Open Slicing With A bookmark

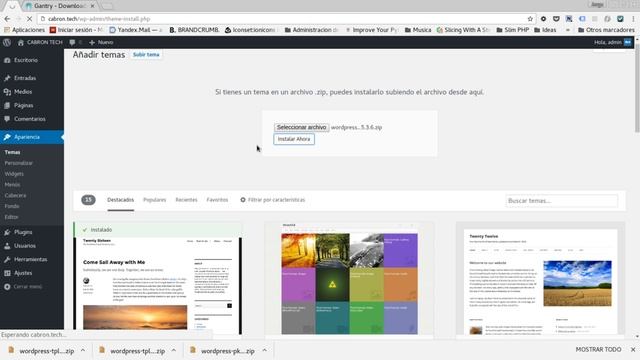click(464, 30)
